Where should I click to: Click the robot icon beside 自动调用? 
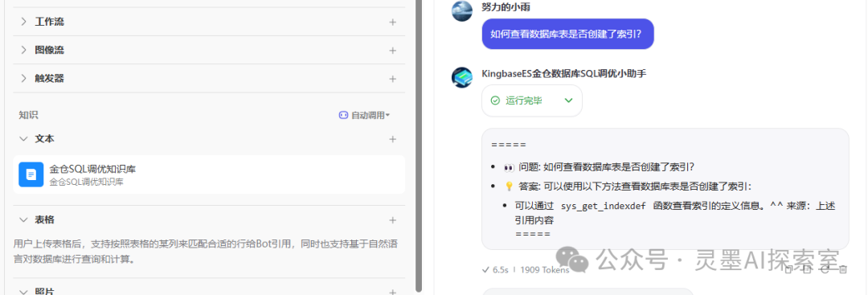[x=343, y=115]
